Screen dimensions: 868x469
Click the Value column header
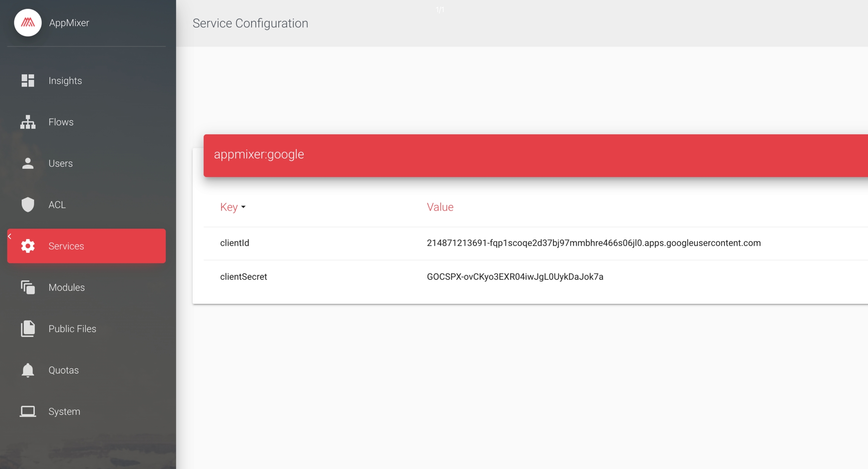tap(440, 207)
